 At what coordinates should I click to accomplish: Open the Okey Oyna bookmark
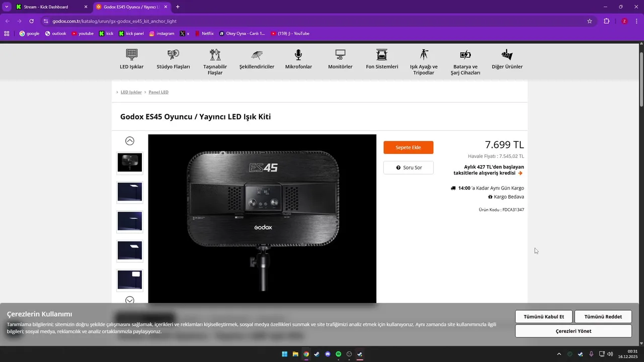click(242, 34)
